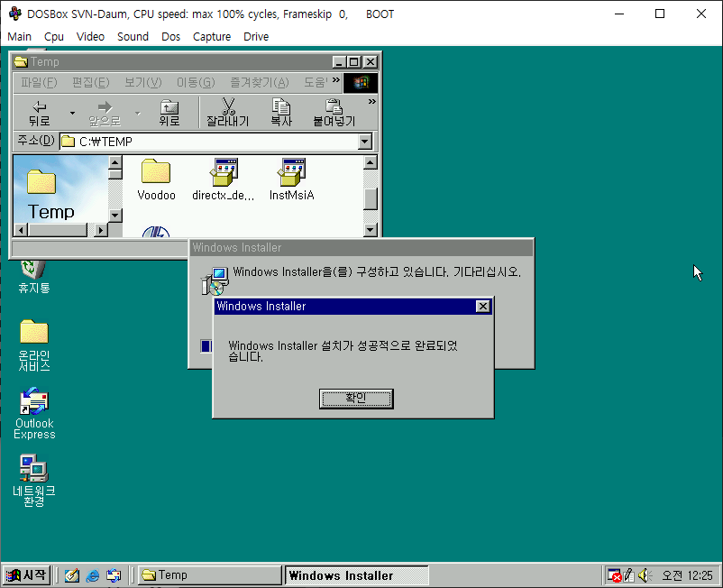Click the Temp folder icon in left pane
The height and width of the screenshot is (588, 723).
point(41,181)
